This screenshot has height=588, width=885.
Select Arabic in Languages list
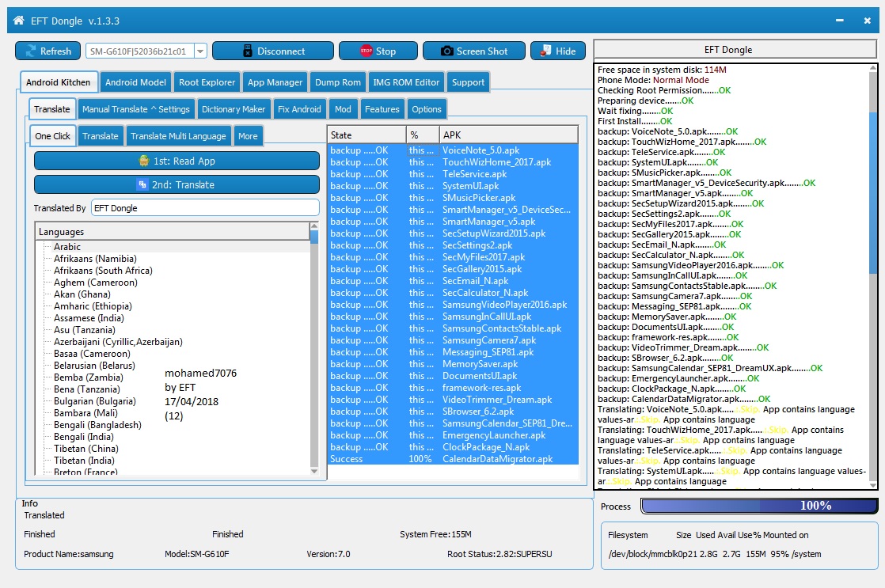[x=66, y=247]
